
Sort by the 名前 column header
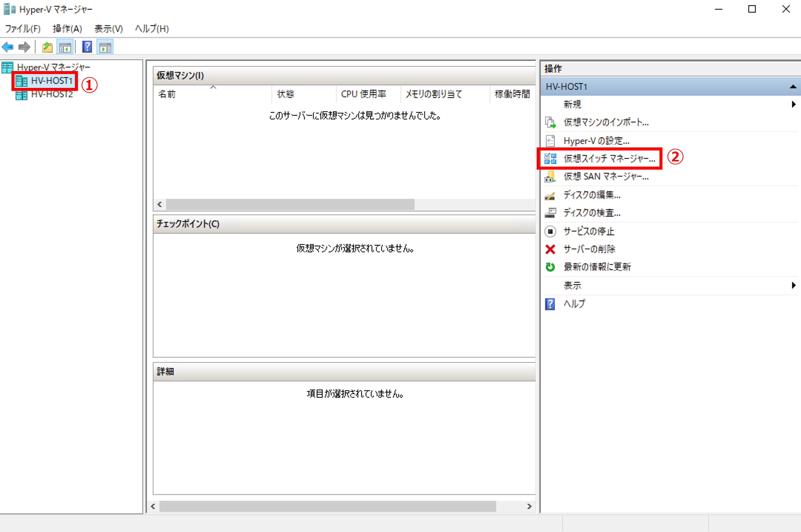coord(212,94)
